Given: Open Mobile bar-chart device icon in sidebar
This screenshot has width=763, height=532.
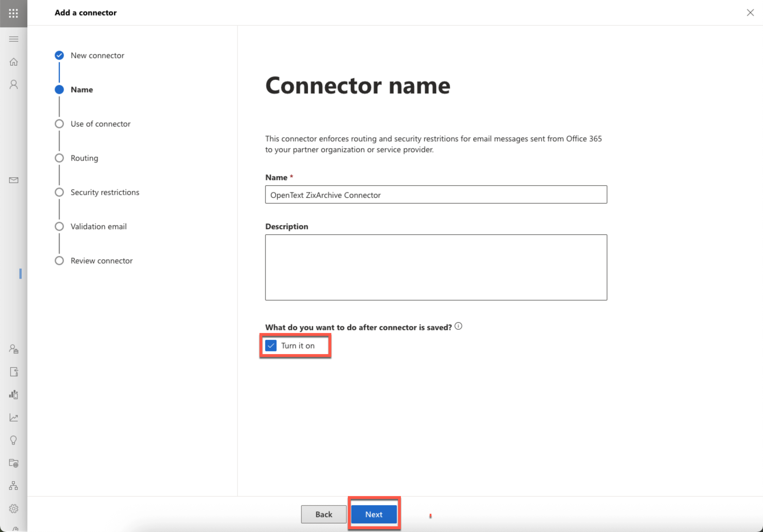Looking at the screenshot, I should coord(14,394).
